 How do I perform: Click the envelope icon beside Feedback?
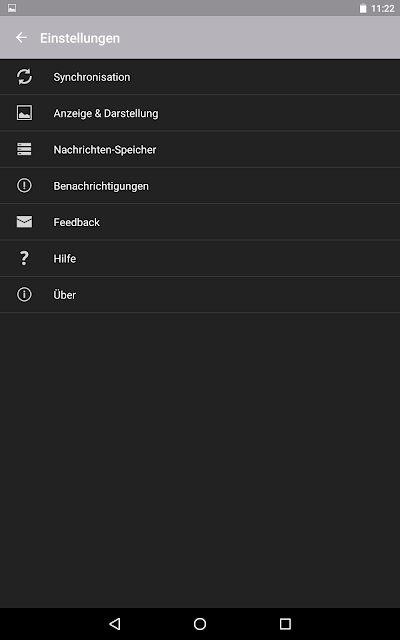coord(24,222)
